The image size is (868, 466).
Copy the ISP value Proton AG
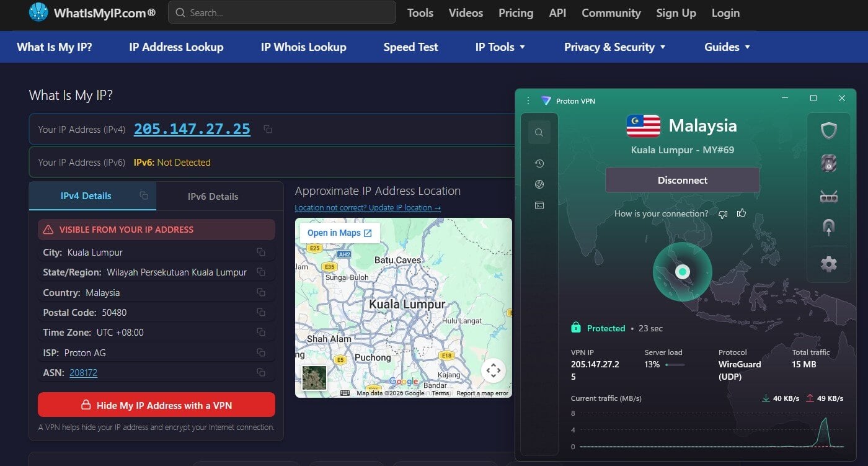[x=261, y=352]
